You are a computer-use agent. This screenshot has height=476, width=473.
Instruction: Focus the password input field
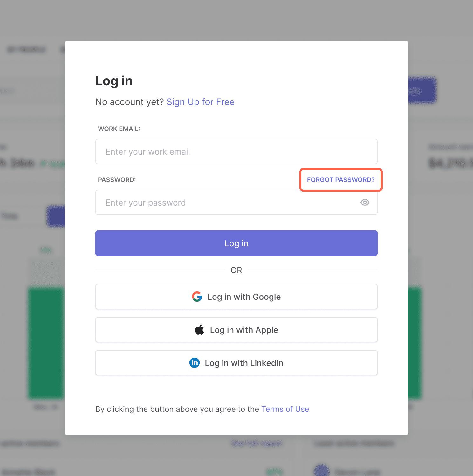236,202
